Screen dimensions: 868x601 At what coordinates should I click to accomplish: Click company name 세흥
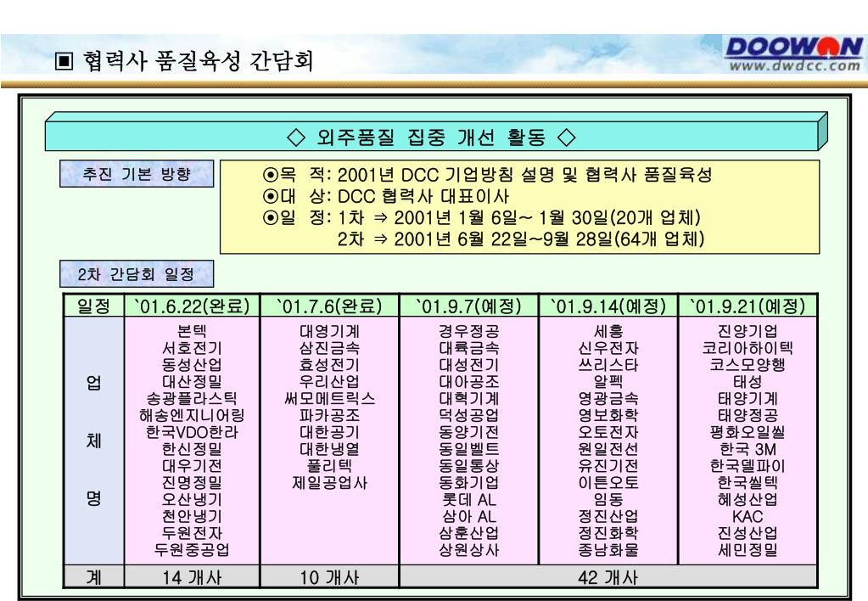pyautogui.click(x=608, y=331)
